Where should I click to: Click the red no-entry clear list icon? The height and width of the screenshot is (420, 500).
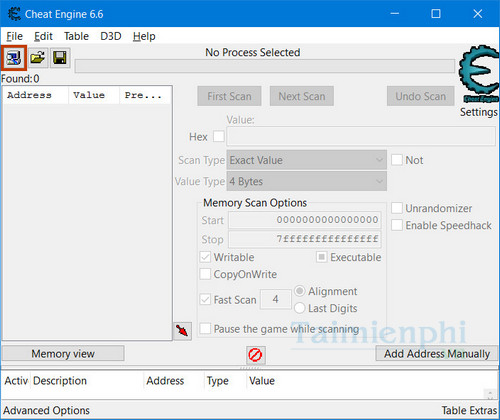click(x=256, y=355)
